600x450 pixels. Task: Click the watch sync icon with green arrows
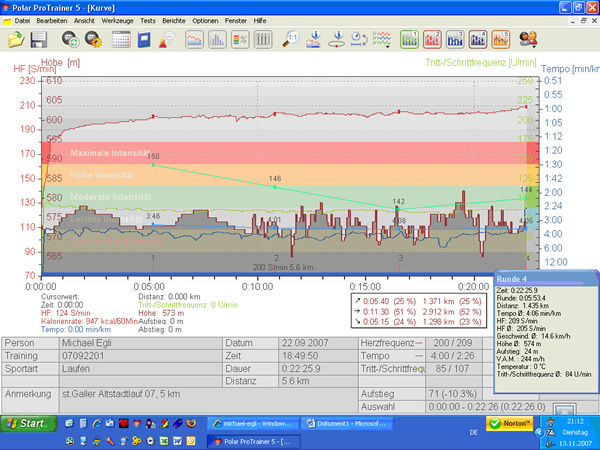[71, 39]
